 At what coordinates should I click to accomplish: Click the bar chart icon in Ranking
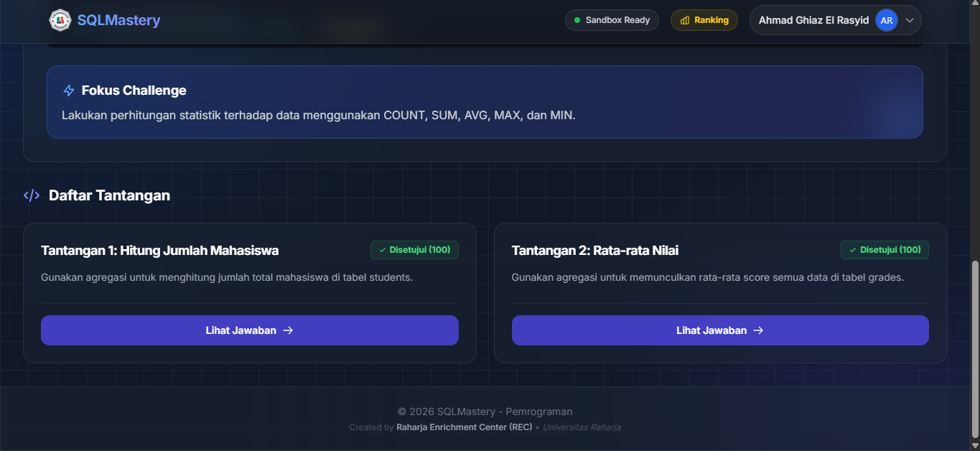pyautogui.click(x=685, y=20)
